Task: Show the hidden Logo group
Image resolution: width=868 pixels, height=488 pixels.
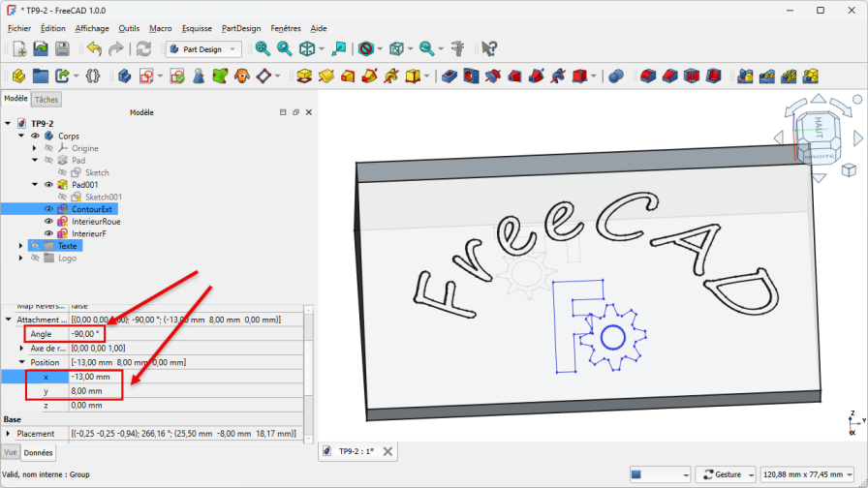Action: click(36, 259)
